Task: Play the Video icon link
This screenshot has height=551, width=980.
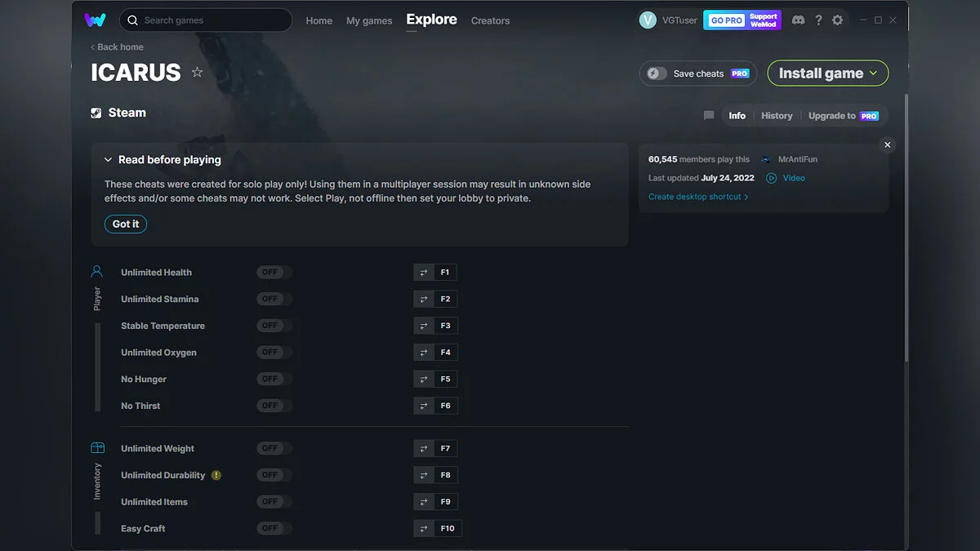Action: [771, 178]
